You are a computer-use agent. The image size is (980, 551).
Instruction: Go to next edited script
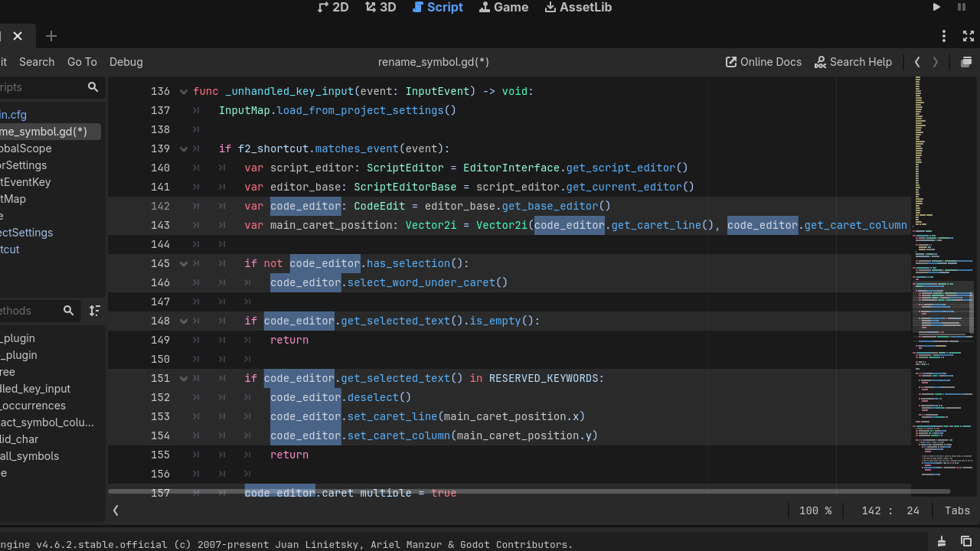click(x=935, y=62)
